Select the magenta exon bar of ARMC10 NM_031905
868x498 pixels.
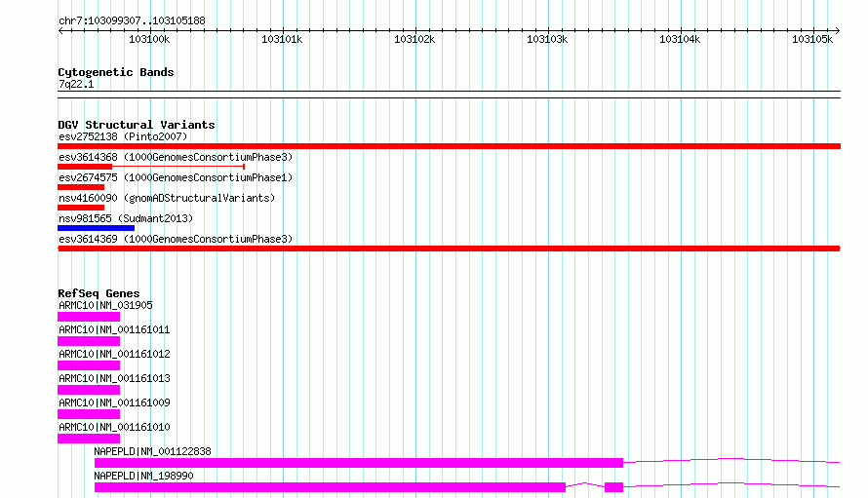[89, 317]
